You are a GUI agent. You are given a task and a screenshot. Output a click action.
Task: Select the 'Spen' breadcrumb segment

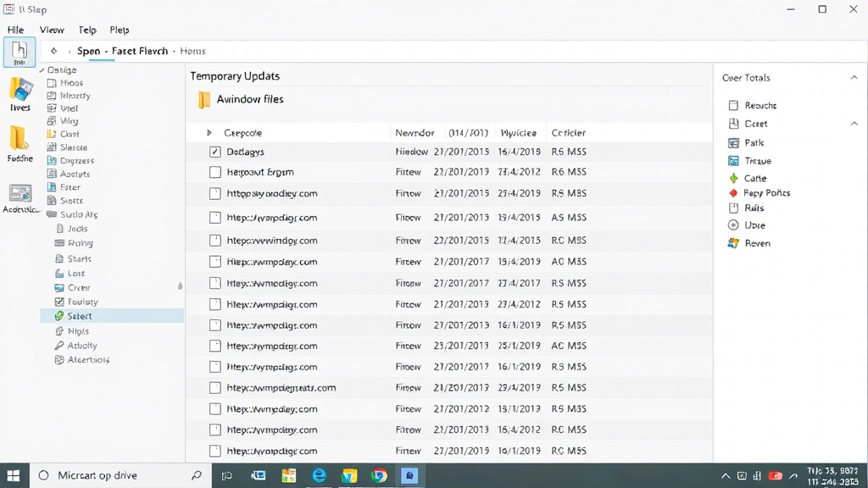(x=88, y=51)
